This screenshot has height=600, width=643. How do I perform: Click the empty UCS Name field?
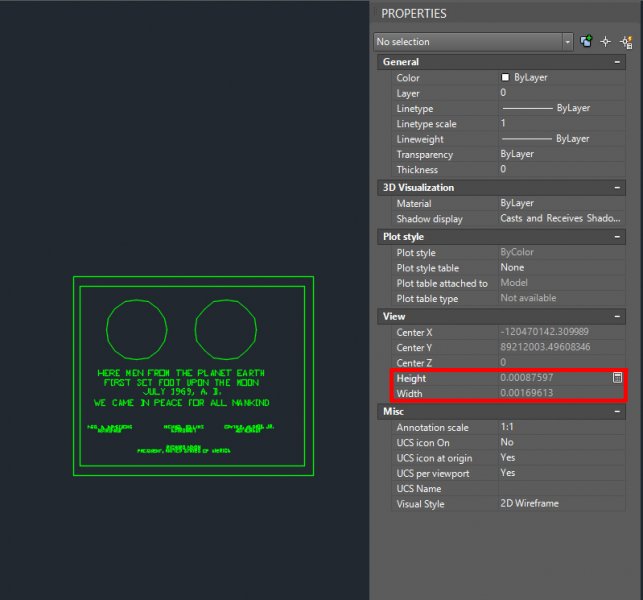pyautogui.click(x=562, y=488)
